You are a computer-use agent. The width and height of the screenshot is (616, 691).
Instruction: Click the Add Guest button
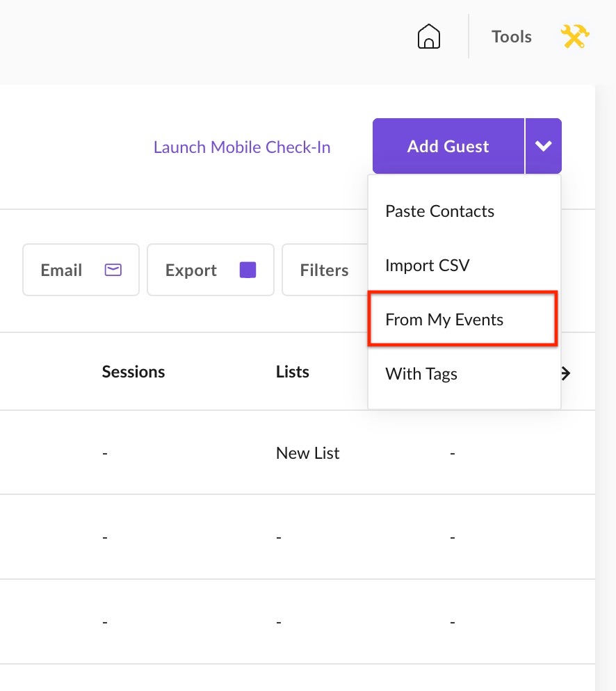[448, 146]
